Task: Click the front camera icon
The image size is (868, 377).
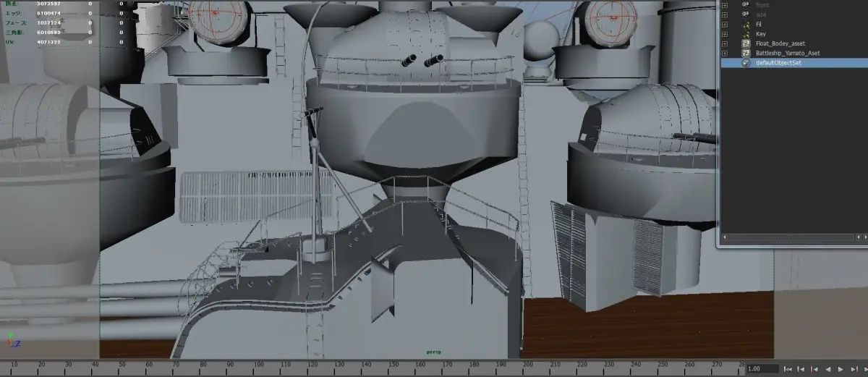Action: [746, 5]
